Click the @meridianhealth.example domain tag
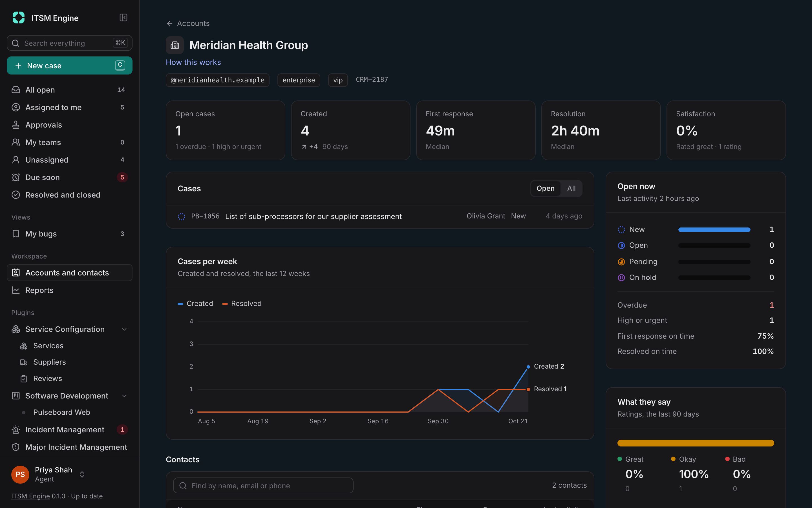 point(217,80)
